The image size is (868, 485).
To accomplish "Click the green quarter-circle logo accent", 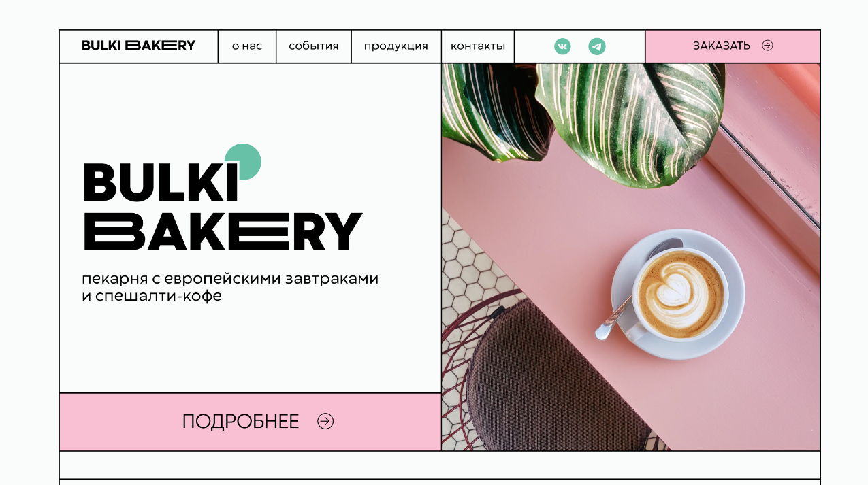I will tap(244, 162).
